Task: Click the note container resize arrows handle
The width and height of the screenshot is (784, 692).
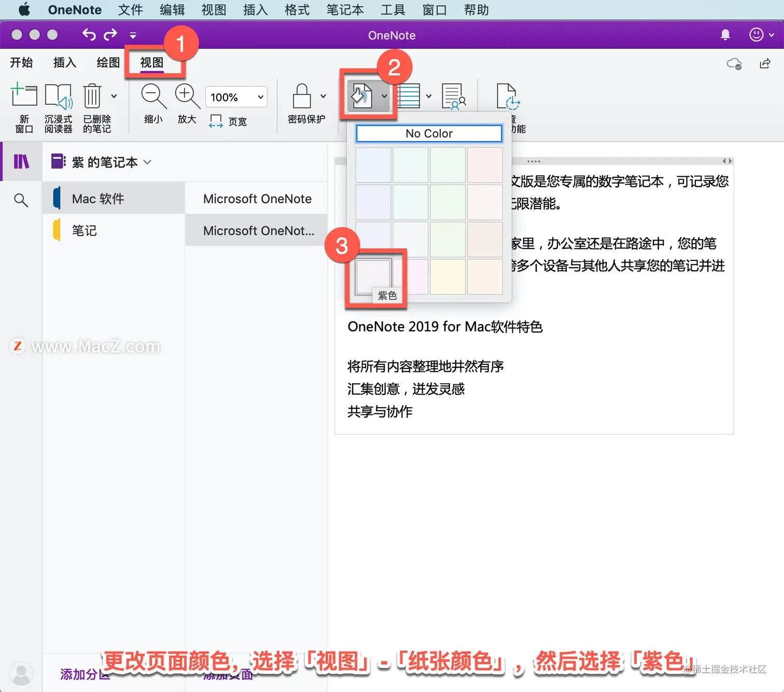Action: pos(727,161)
